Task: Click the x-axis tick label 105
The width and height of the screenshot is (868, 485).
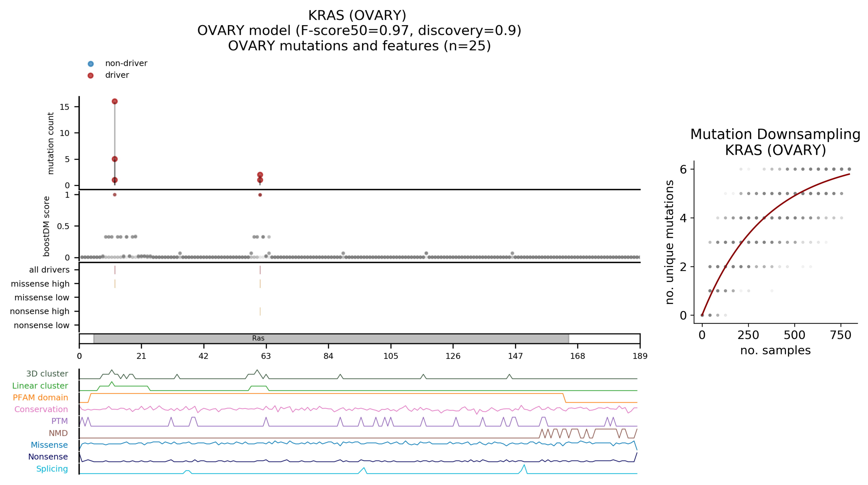Action: pyautogui.click(x=390, y=356)
